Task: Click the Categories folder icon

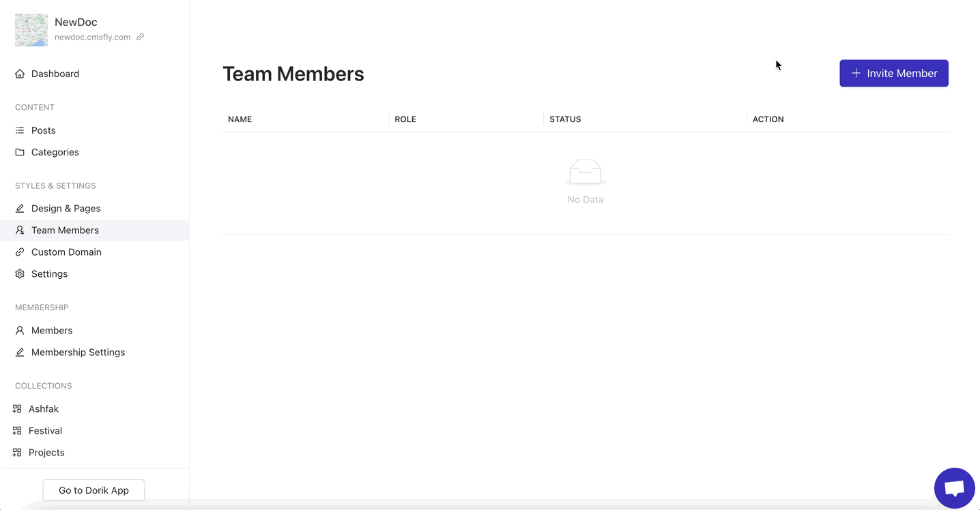Action: (x=20, y=152)
